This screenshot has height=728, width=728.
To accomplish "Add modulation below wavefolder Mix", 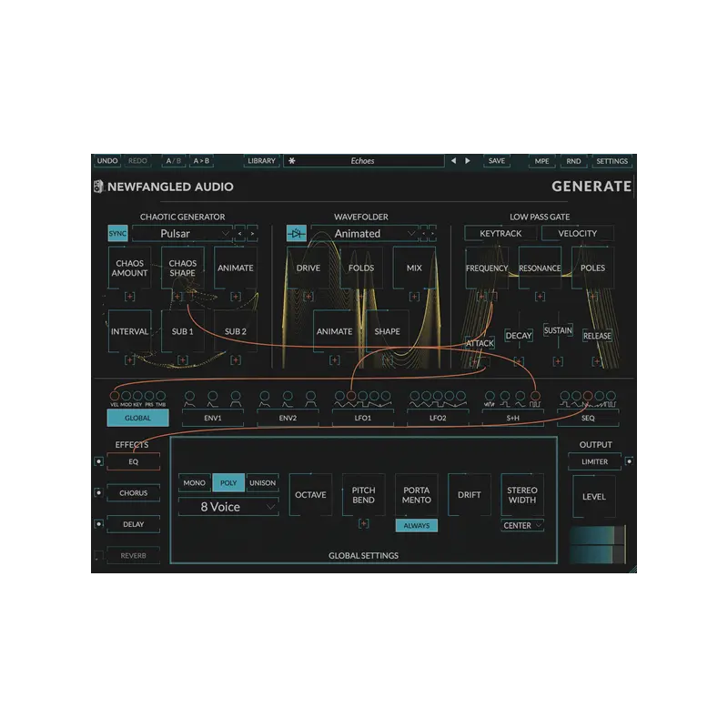I will [414, 297].
